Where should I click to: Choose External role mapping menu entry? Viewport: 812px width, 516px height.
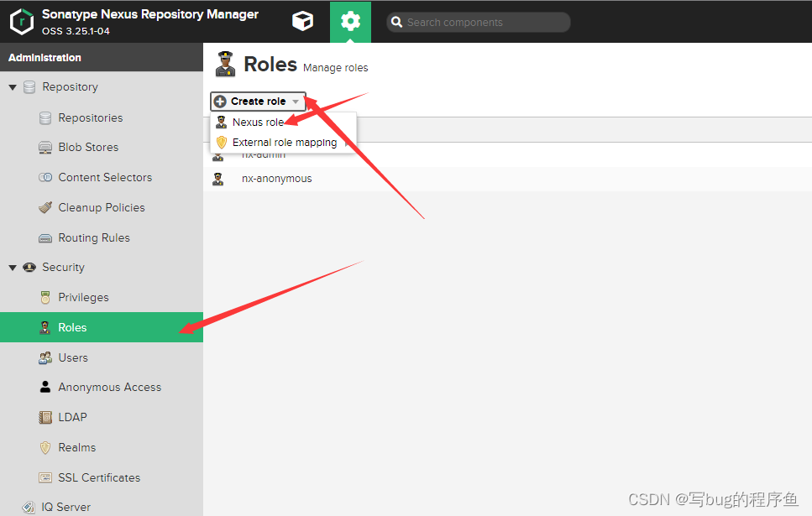pyautogui.click(x=285, y=143)
